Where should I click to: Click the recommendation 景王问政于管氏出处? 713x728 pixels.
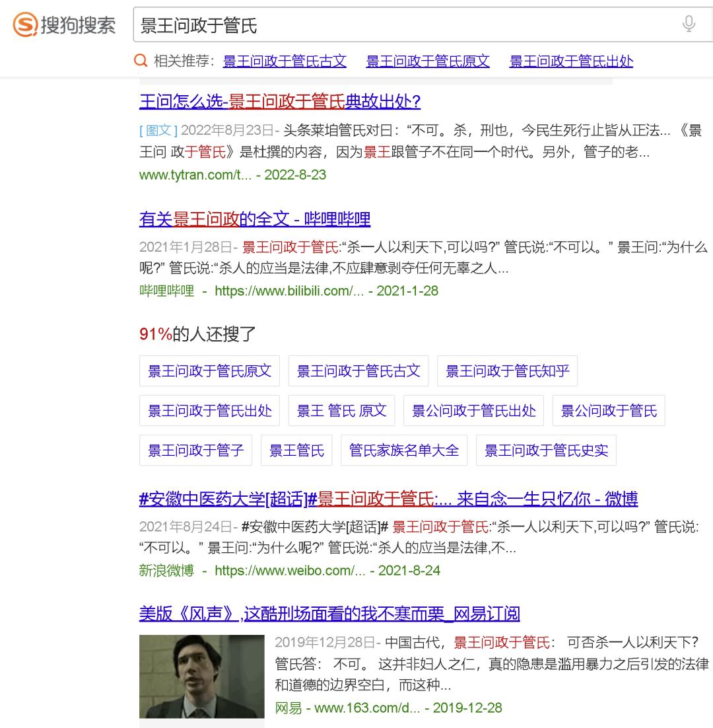coord(570,60)
